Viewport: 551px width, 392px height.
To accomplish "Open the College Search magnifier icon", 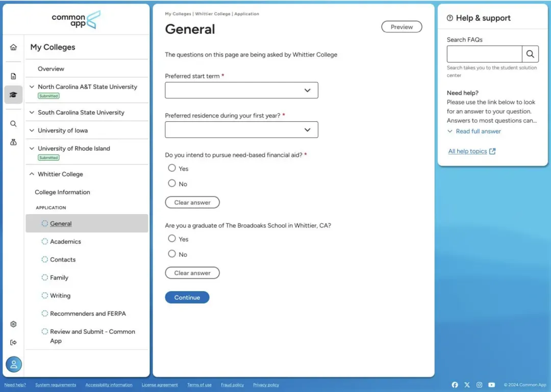I will [13, 124].
